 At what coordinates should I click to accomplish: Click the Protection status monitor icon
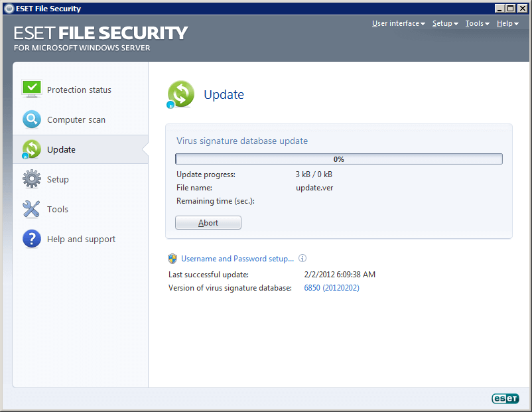click(32, 89)
